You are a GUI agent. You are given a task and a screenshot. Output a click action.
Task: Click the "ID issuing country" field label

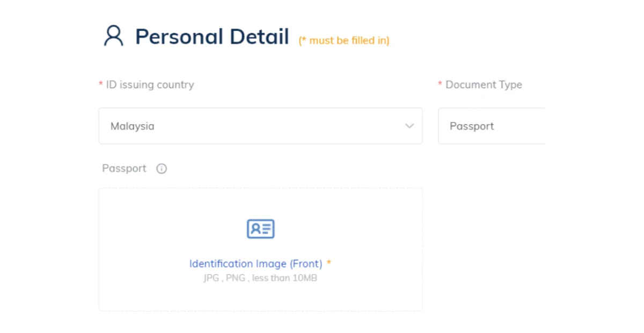click(x=150, y=85)
